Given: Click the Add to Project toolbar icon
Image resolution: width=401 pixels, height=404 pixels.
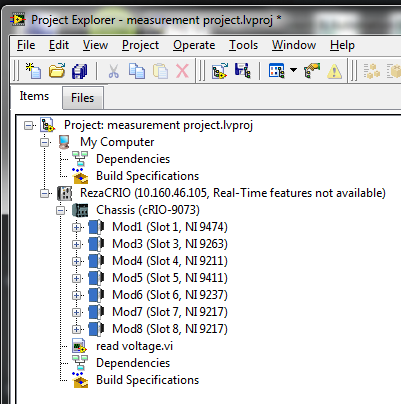Looking at the screenshot, I should [x=220, y=71].
